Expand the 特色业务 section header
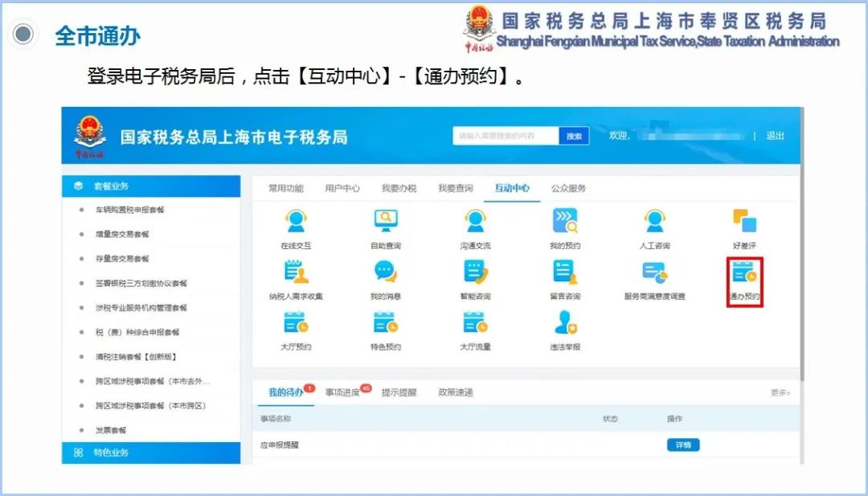This screenshot has width=868, height=496. 150,453
